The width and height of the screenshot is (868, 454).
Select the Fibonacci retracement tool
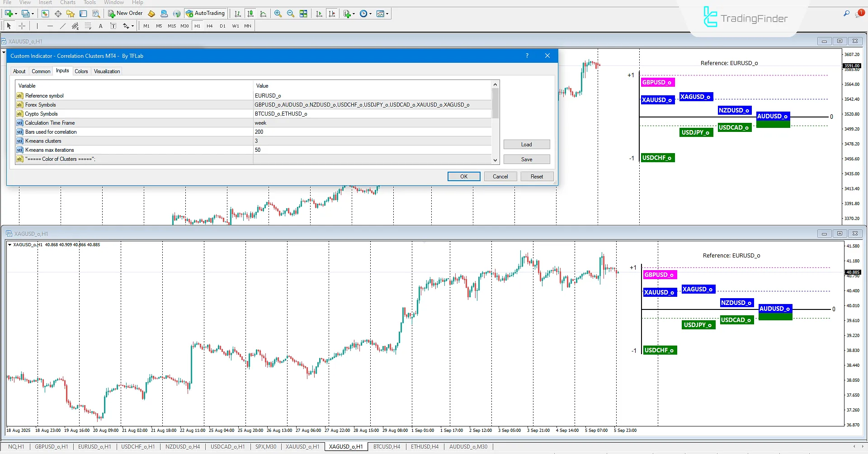[x=88, y=26]
